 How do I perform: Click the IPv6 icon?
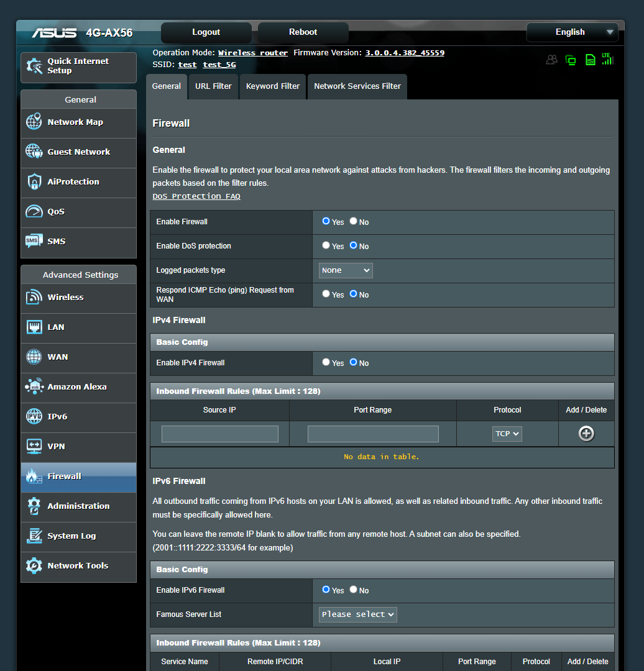pos(34,416)
